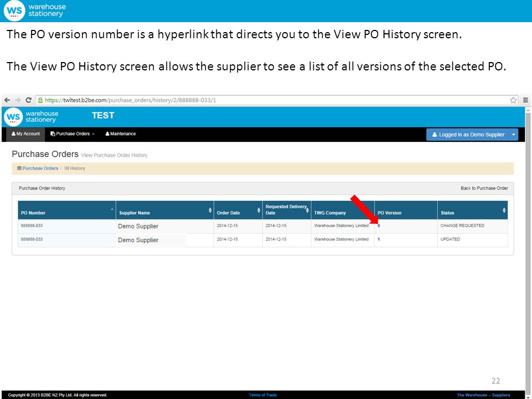Click Demo Supplier in the UPDATED row
Image resolution: width=532 pixels, height=399 pixels.
tap(138, 240)
